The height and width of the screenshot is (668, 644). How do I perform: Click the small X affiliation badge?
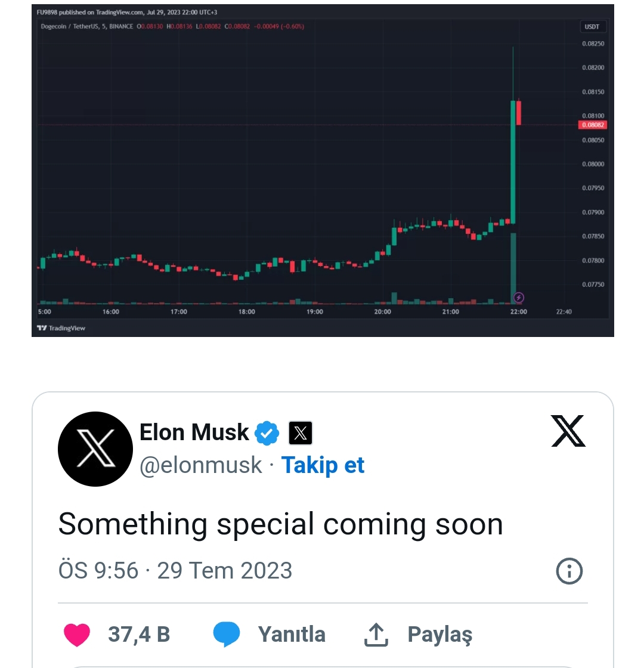tap(301, 433)
